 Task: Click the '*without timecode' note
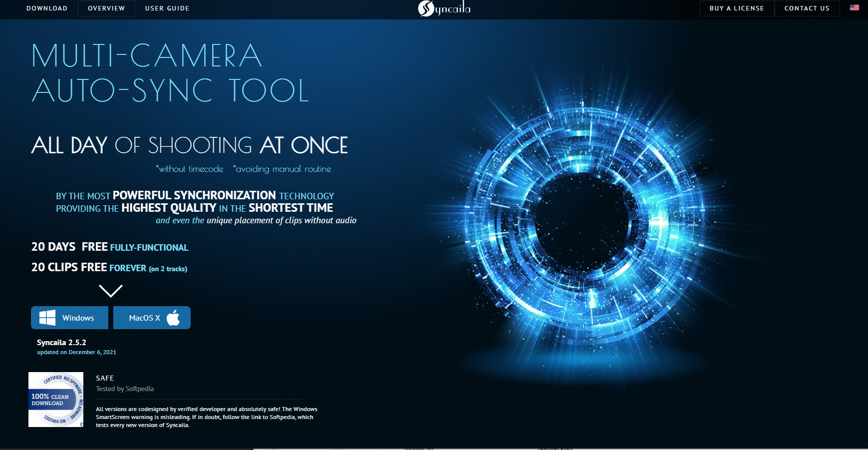pyautogui.click(x=190, y=169)
